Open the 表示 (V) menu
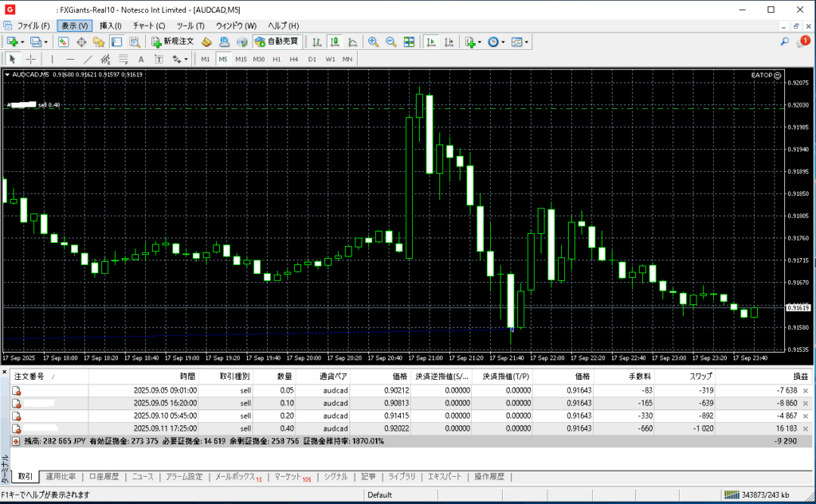Screen dimensions: 816x504 (74, 25)
